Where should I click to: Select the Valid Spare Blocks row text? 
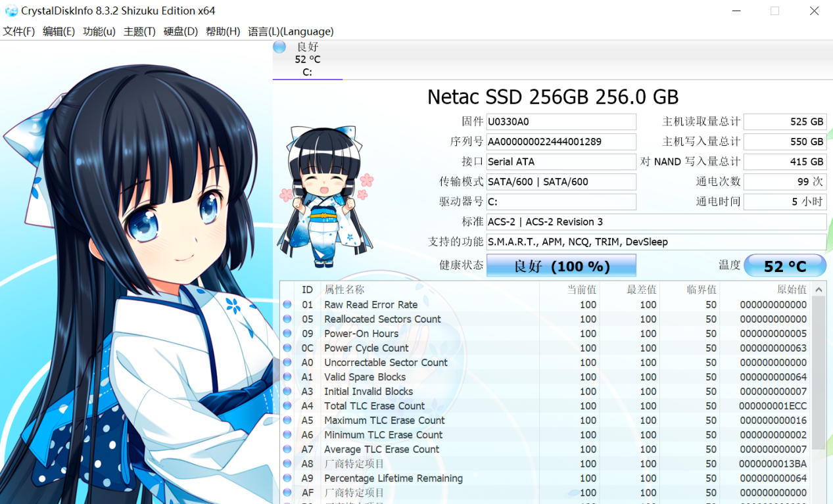365,377
